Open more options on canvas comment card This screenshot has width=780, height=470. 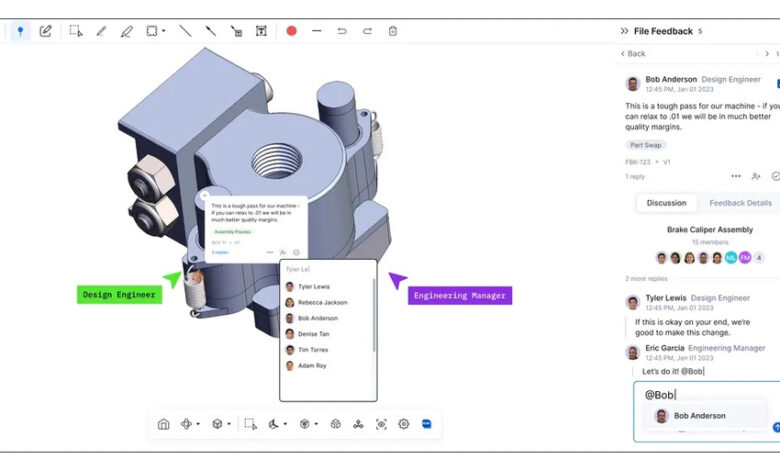tap(270, 252)
